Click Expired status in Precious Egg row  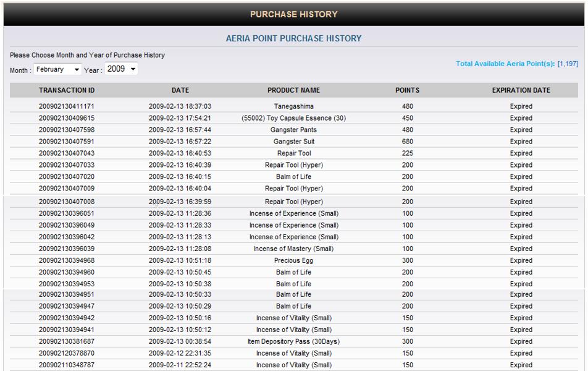tap(521, 260)
